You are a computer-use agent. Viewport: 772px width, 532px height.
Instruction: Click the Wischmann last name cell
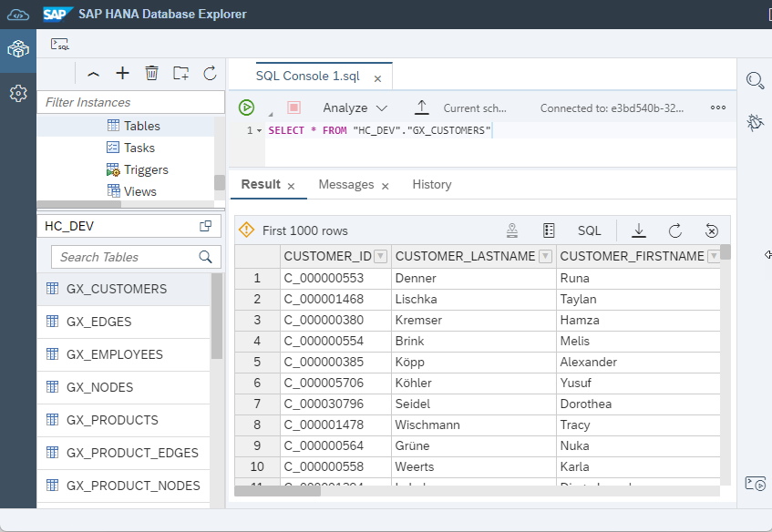[474, 425]
